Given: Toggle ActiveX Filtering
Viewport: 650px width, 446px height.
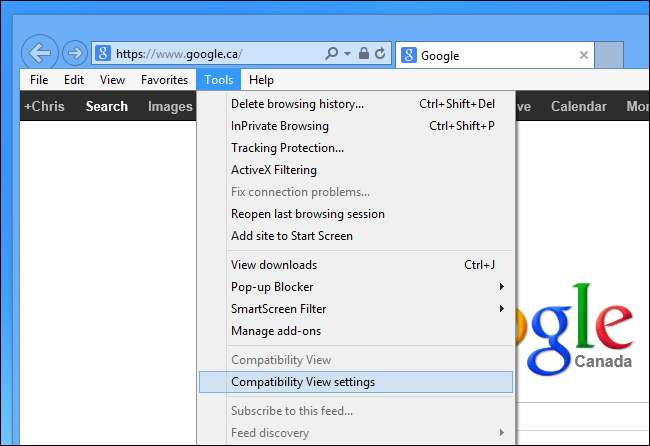Looking at the screenshot, I should (356, 170).
